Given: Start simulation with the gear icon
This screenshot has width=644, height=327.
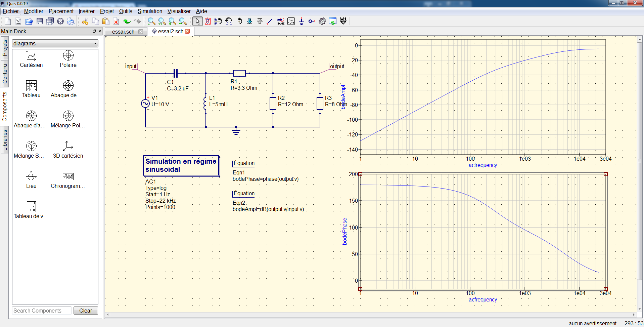Looking at the screenshot, I should 322,21.
